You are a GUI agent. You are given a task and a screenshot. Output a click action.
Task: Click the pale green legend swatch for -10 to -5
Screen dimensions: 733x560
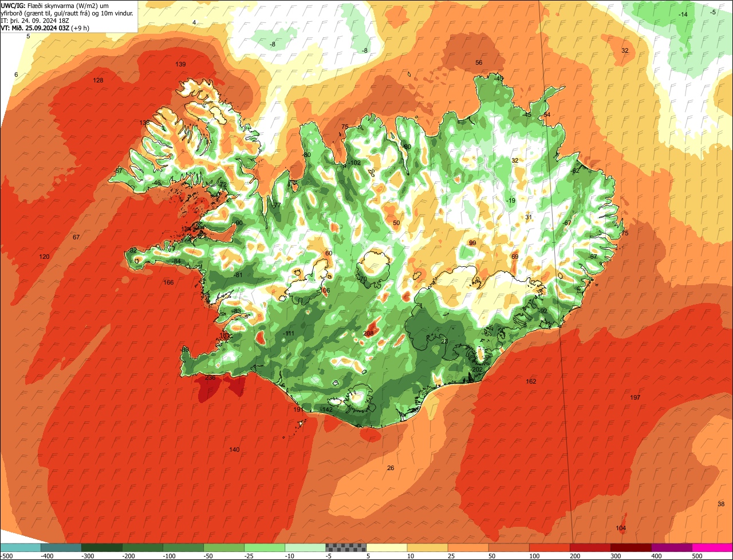pos(305,547)
